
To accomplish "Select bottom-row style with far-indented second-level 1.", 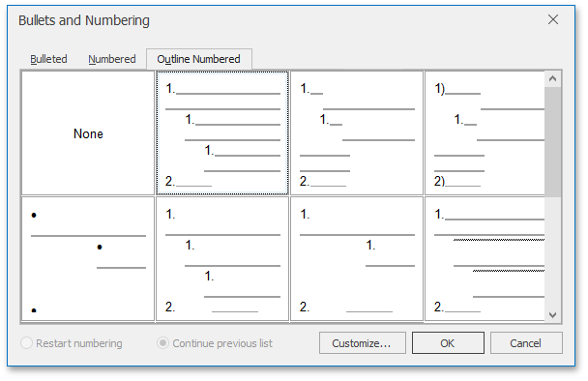I will click(357, 259).
